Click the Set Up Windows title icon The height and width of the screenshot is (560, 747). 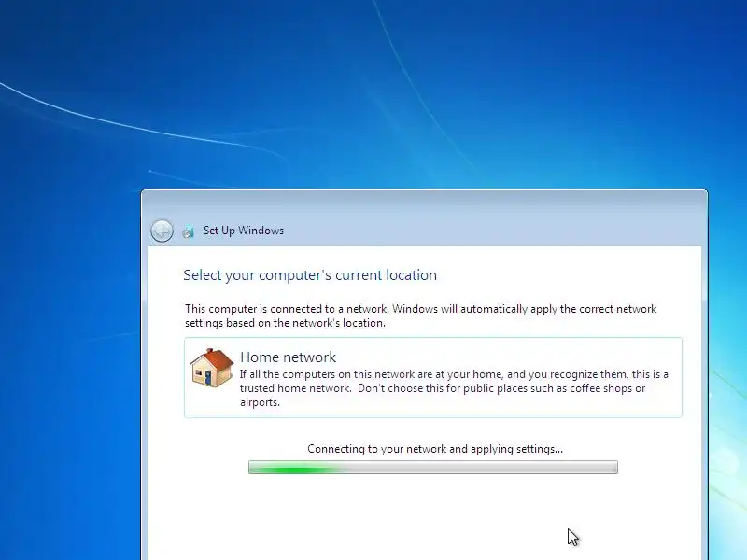189,231
